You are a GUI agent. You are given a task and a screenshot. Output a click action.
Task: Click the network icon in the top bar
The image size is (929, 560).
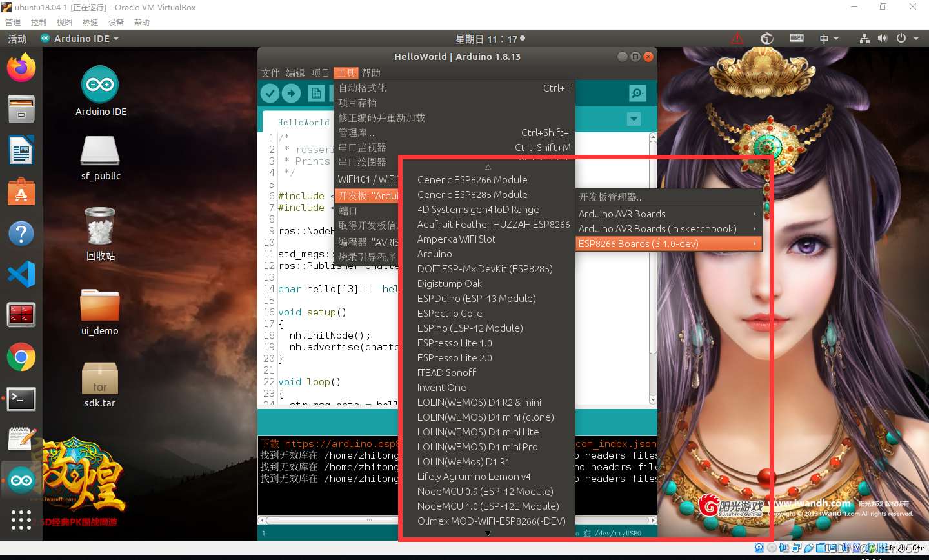[x=864, y=39]
